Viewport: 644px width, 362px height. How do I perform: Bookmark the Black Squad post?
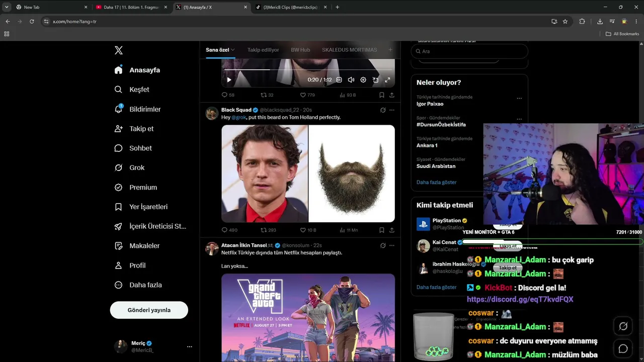(x=382, y=230)
